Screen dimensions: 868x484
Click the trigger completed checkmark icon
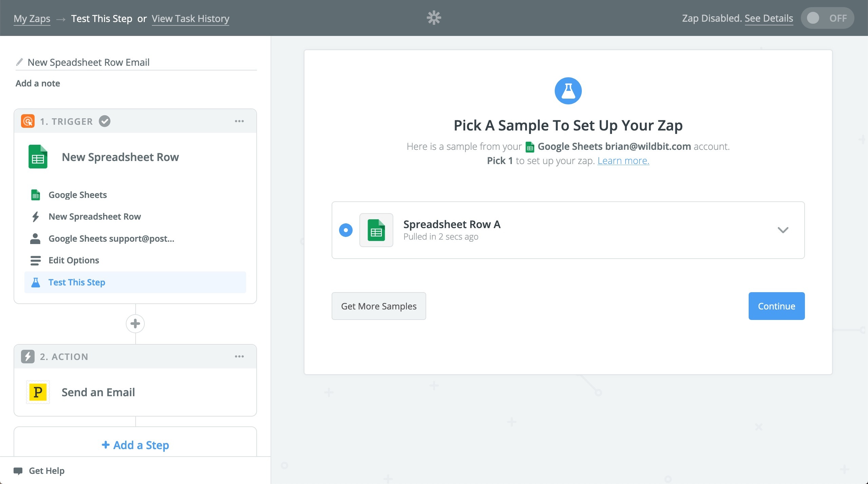(x=105, y=121)
